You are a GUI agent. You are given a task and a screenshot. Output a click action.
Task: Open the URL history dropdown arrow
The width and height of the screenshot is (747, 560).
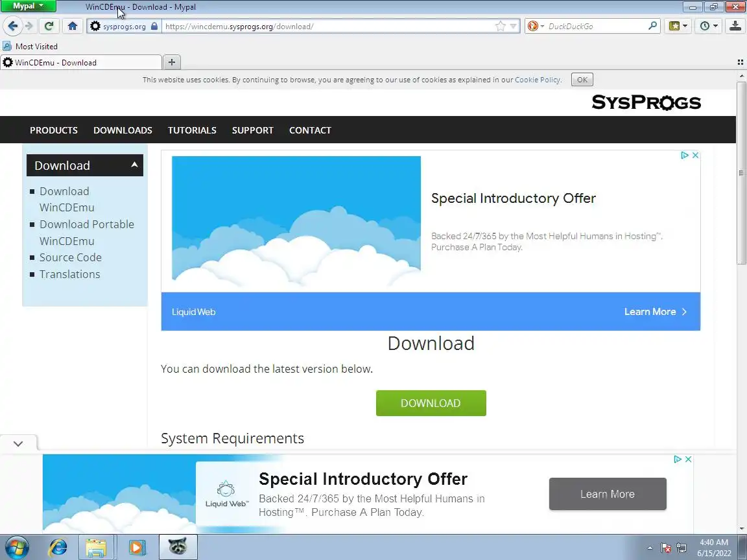point(513,26)
